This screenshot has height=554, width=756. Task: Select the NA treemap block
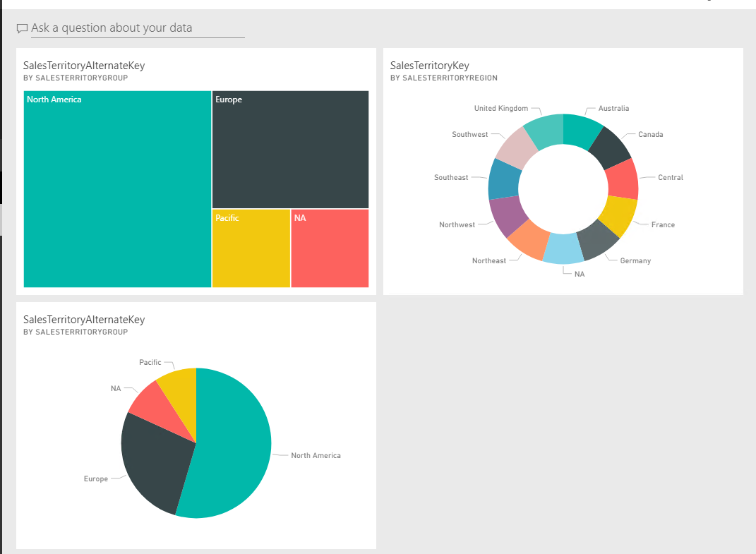pyautogui.click(x=330, y=248)
